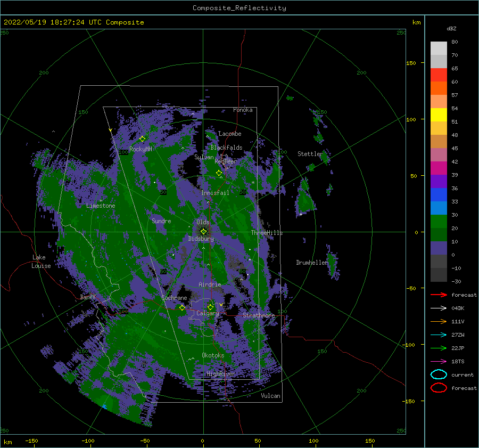Click the dBZ legend heading
The width and height of the screenshot is (479, 448).
pyautogui.click(x=451, y=28)
